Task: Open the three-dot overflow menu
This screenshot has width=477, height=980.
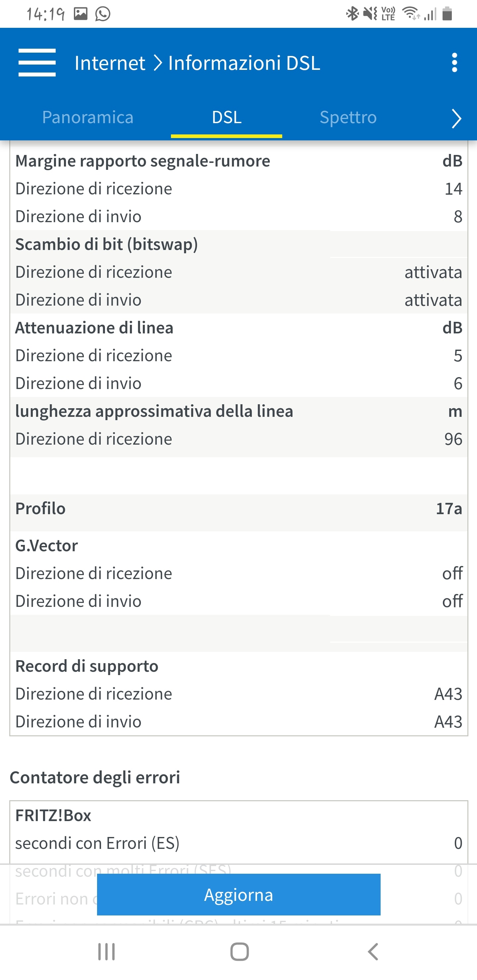Action: [x=454, y=63]
